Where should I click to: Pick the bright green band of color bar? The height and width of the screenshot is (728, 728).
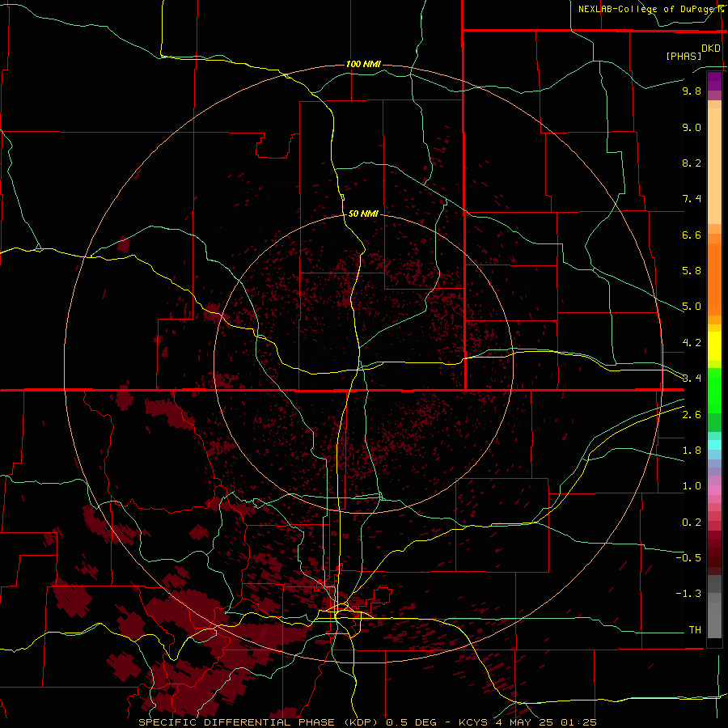pyautogui.click(x=714, y=390)
